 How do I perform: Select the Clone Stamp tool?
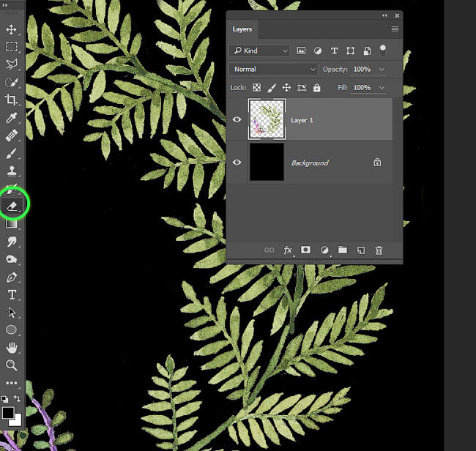click(12, 171)
